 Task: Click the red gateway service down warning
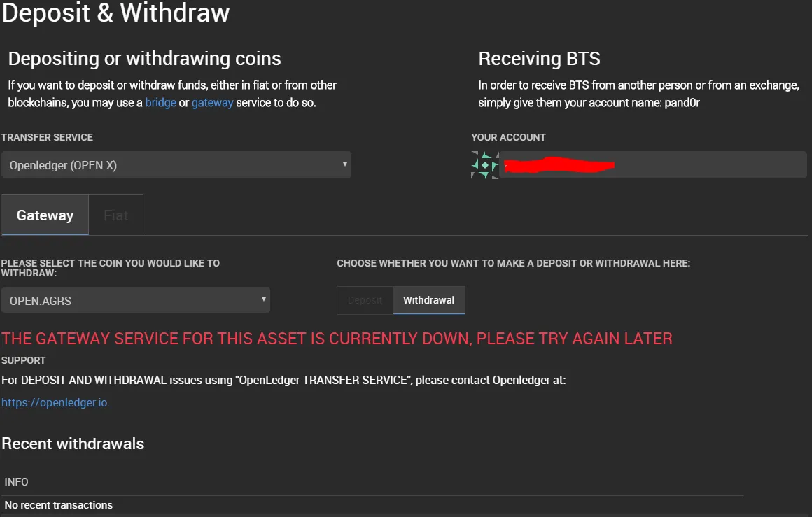pyautogui.click(x=337, y=339)
